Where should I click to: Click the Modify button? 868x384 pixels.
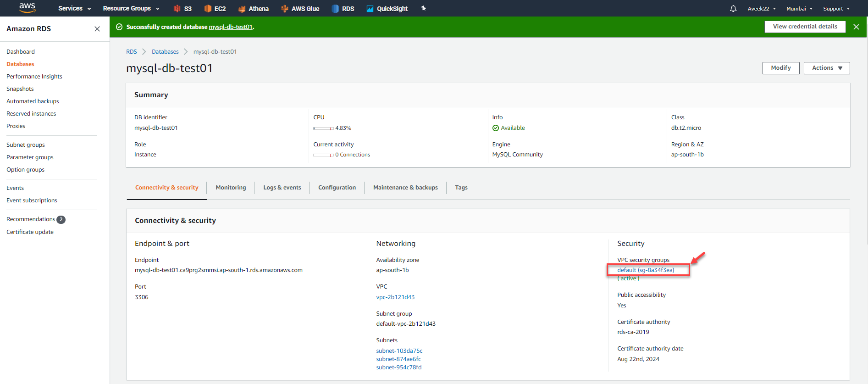tap(780, 68)
